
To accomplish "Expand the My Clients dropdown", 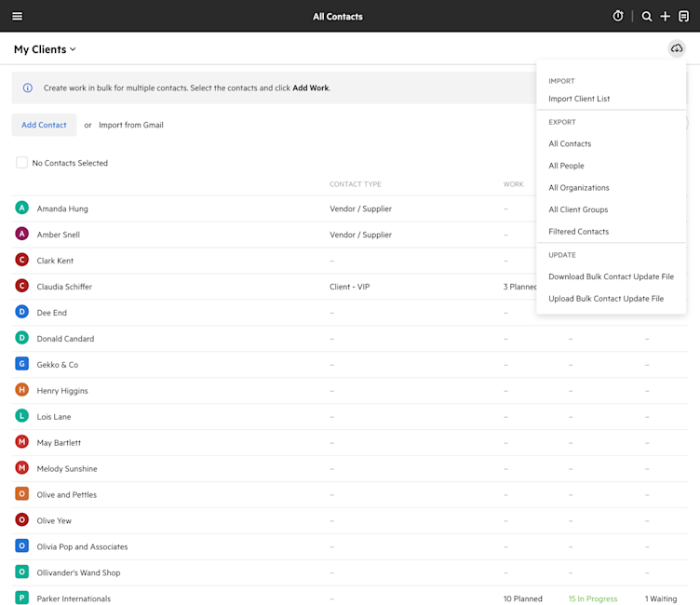I will [45, 49].
